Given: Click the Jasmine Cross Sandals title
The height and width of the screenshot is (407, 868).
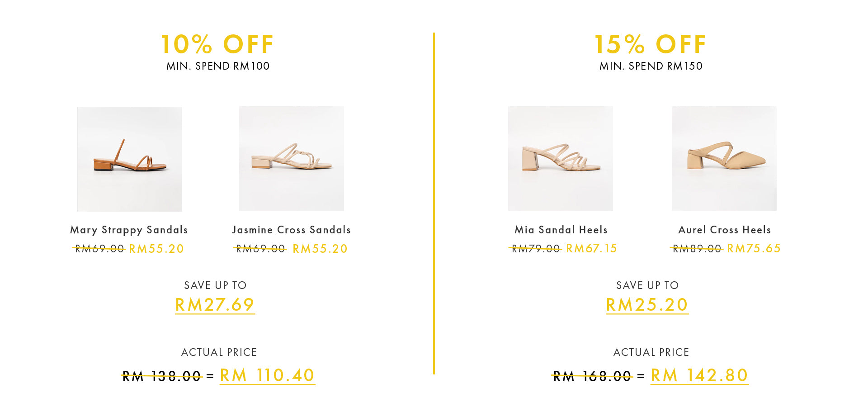Looking at the screenshot, I should coord(292,230).
